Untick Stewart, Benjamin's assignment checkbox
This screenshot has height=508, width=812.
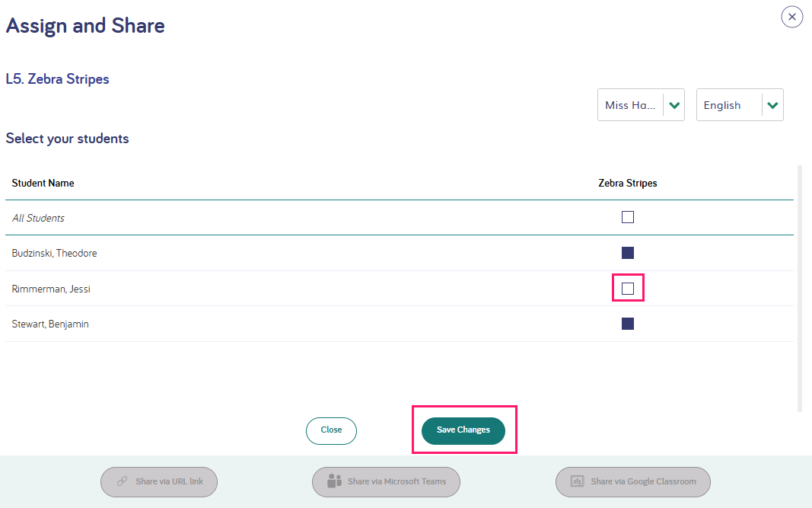point(628,324)
